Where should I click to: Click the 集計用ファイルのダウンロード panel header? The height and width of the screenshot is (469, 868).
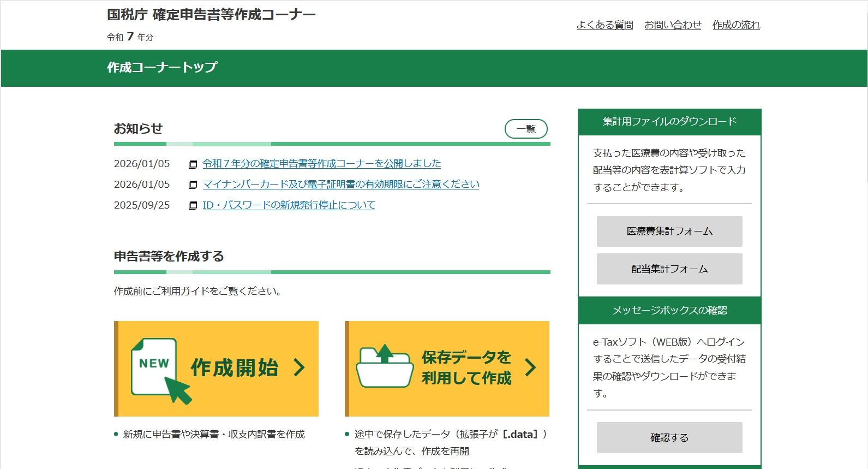click(669, 122)
